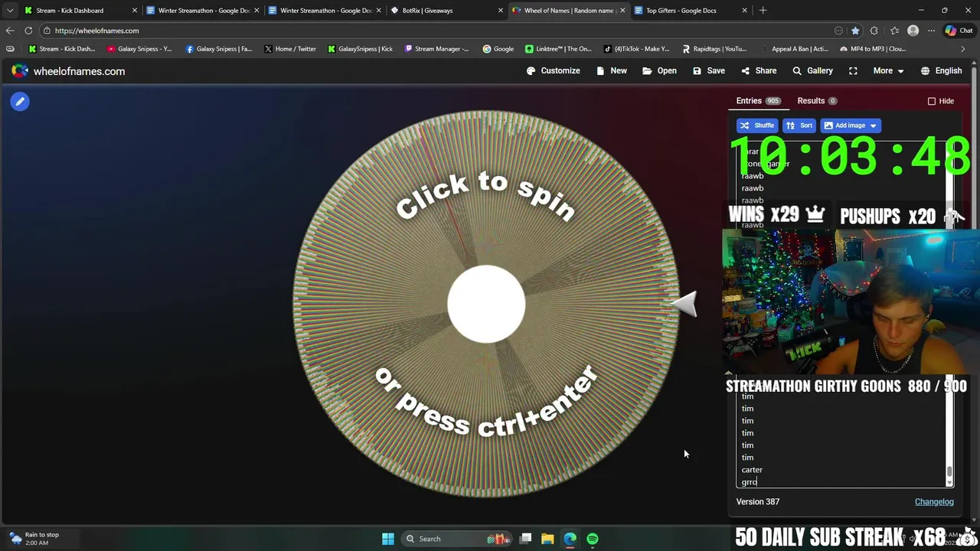
Task: Switch to the Results tab
Action: 817,101
